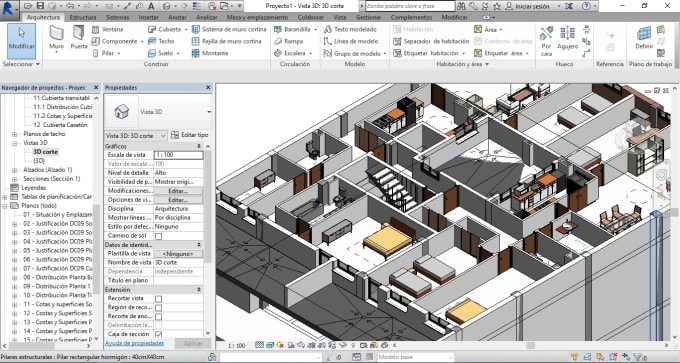Click the Modificar arrow tool
Screen dimensions: 680x363
(x=21, y=41)
